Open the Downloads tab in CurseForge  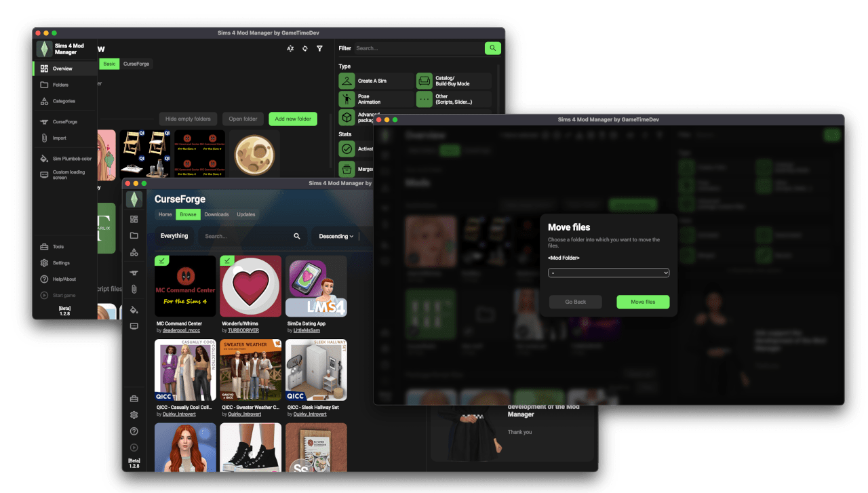pos(217,214)
